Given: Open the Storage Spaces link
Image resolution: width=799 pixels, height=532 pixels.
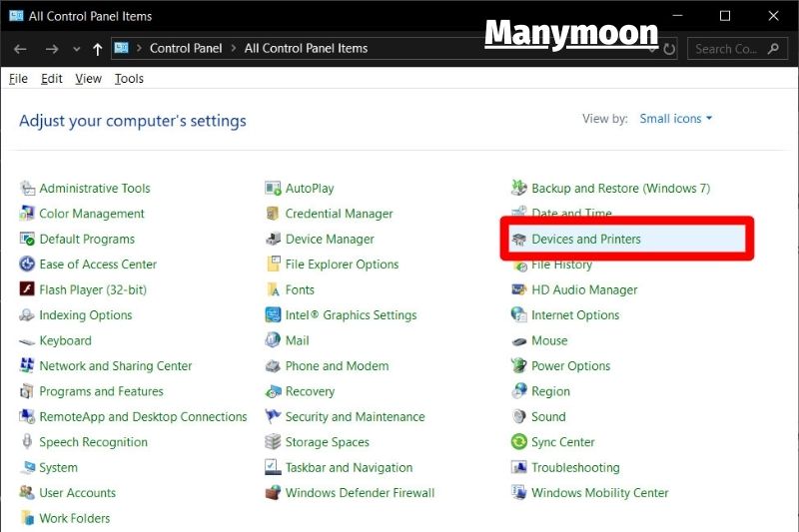Looking at the screenshot, I should click(x=328, y=442).
